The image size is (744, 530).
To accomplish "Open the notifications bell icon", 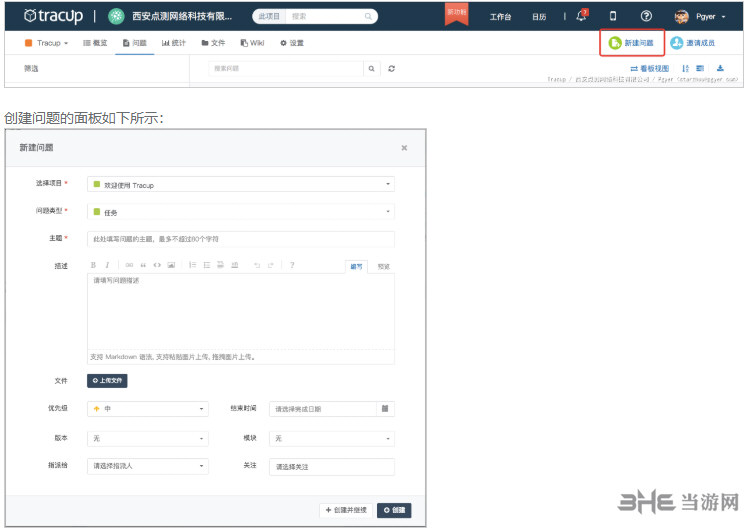I will (581, 16).
